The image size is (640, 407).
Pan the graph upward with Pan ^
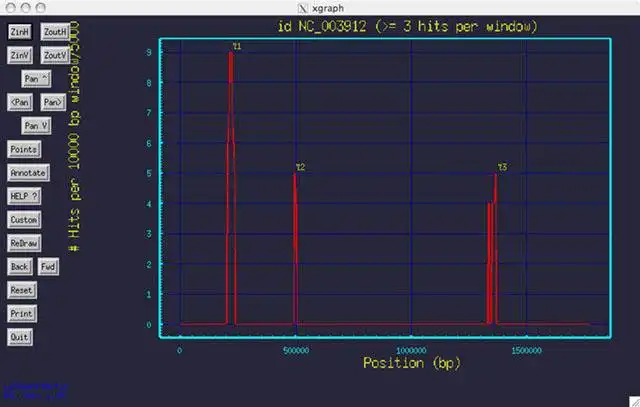[36, 79]
